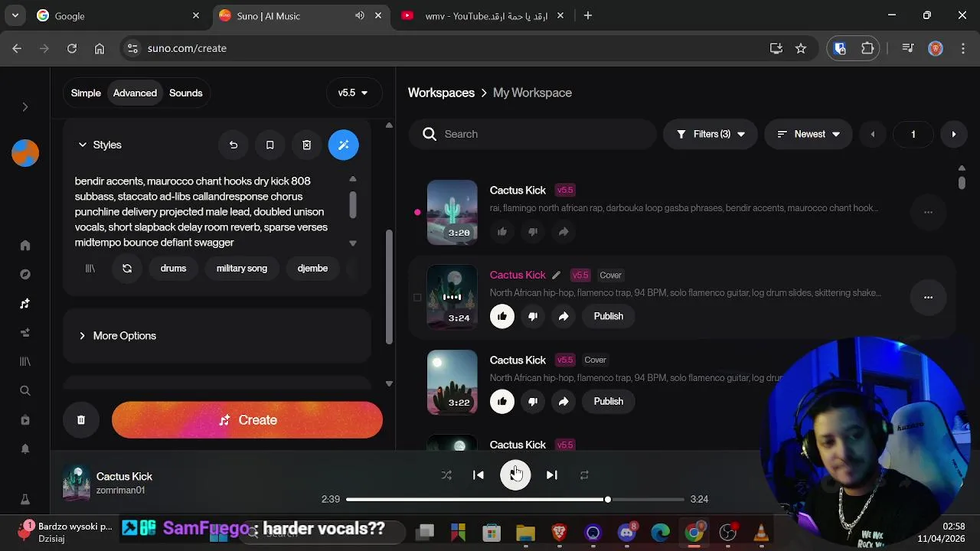Undo styles change icon
Viewport: 980px width, 551px height.
tap(234, 145)
